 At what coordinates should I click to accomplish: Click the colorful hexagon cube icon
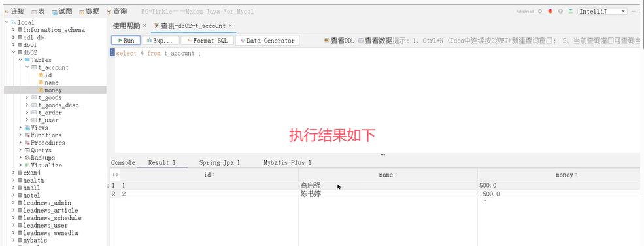click(551, 12)
